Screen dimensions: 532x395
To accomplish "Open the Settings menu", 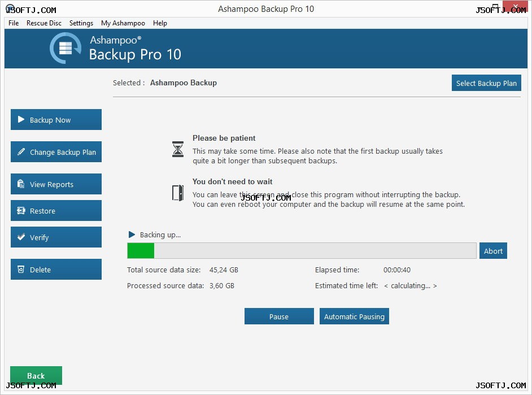I will (x=81, y=23).
